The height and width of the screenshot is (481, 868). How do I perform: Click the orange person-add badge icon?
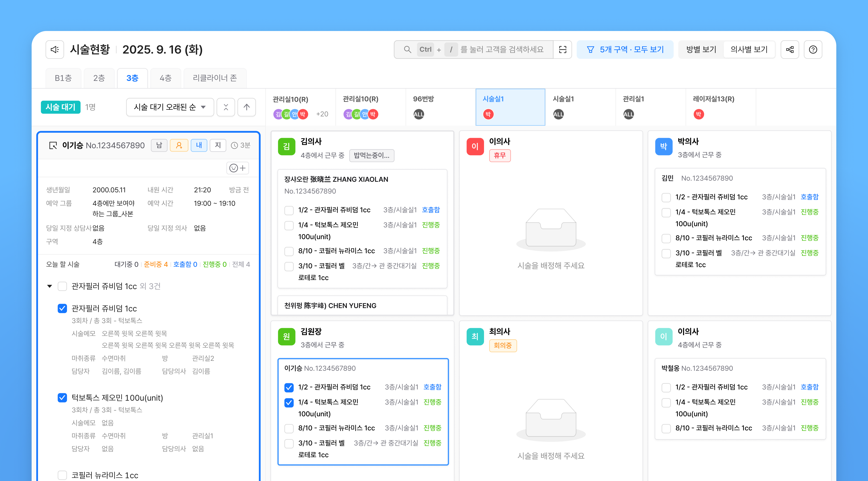point(179,145)
